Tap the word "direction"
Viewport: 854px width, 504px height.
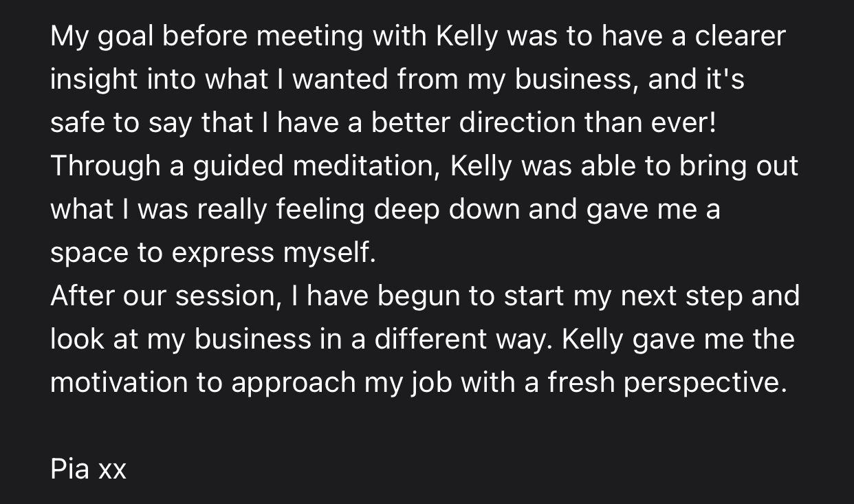(x=517, y=123)
